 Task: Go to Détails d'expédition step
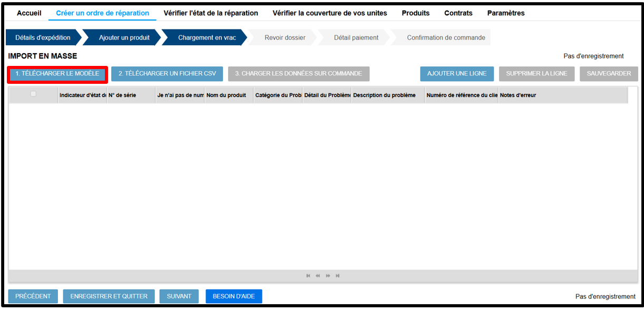(43, 37)
